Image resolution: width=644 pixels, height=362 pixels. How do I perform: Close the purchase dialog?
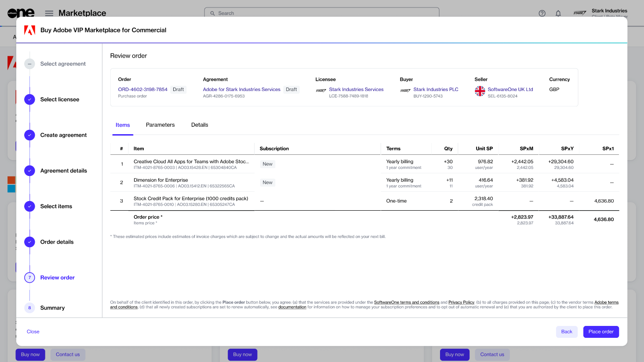[33, 332]
